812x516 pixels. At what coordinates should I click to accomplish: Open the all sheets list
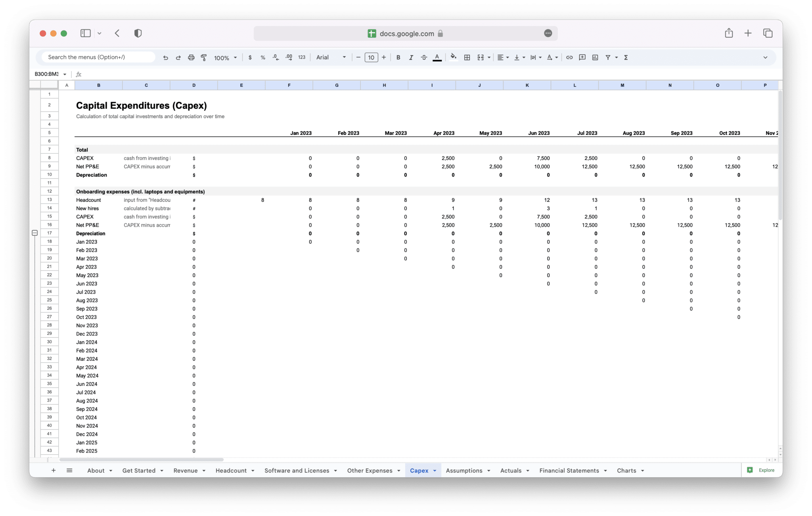(69, 470)
